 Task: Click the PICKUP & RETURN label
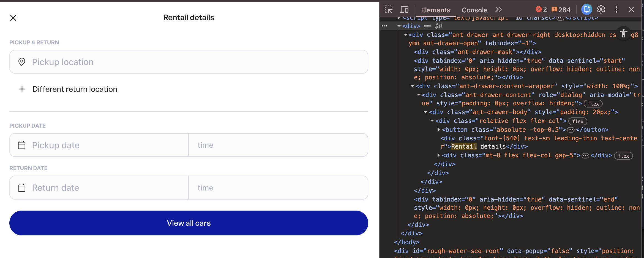click(x=34, y=42)
